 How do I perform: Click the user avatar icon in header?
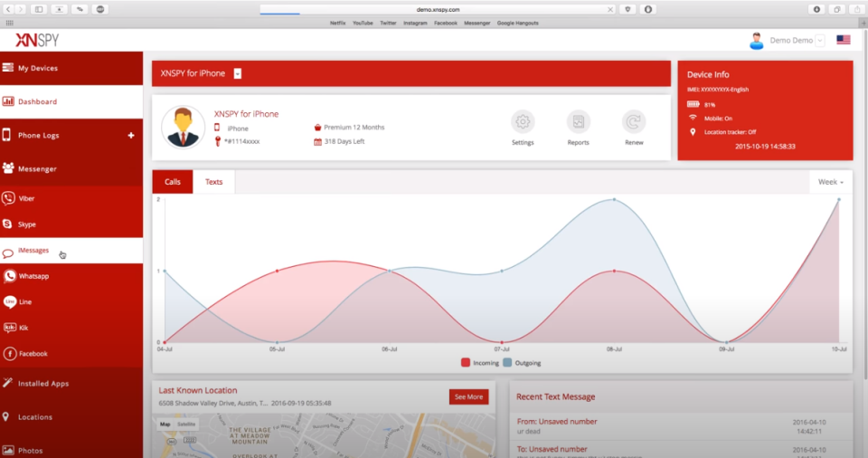click(756, 41)
